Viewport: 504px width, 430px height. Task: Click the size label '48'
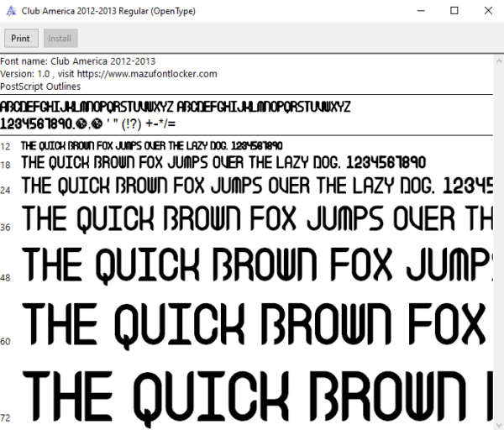5,278
